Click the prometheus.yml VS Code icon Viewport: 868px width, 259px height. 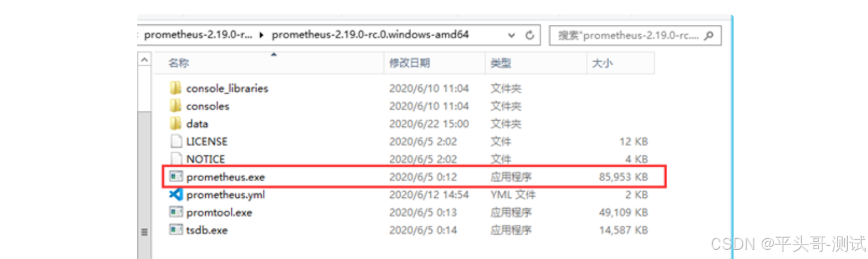(x=176, y=194)
